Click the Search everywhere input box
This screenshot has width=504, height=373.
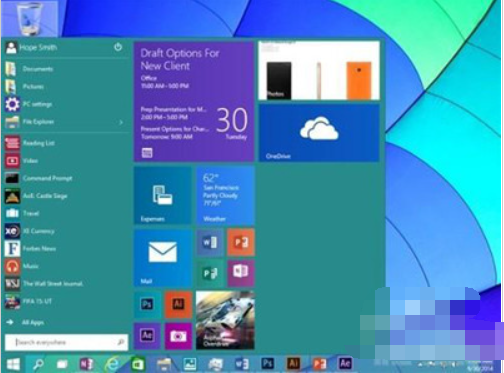click(x=66, y=342)
